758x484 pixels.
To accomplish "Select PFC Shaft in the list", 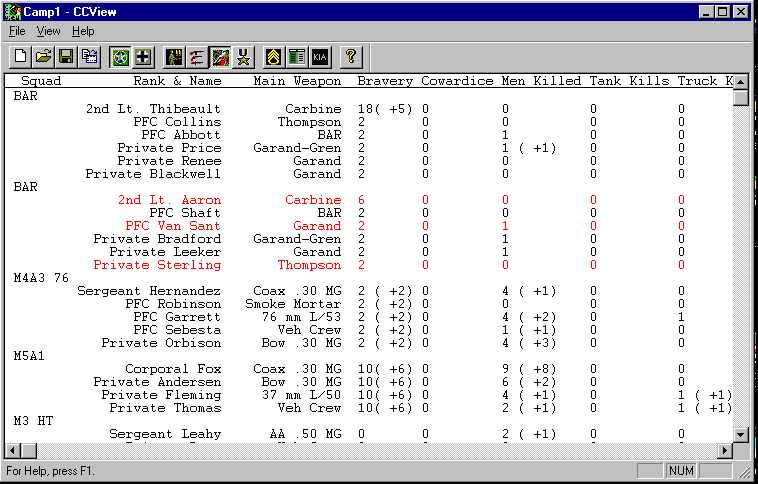I will [x=368, y=213].
